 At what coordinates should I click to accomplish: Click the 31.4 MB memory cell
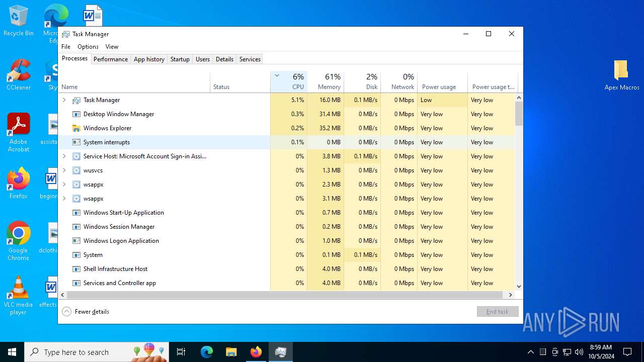326,114
